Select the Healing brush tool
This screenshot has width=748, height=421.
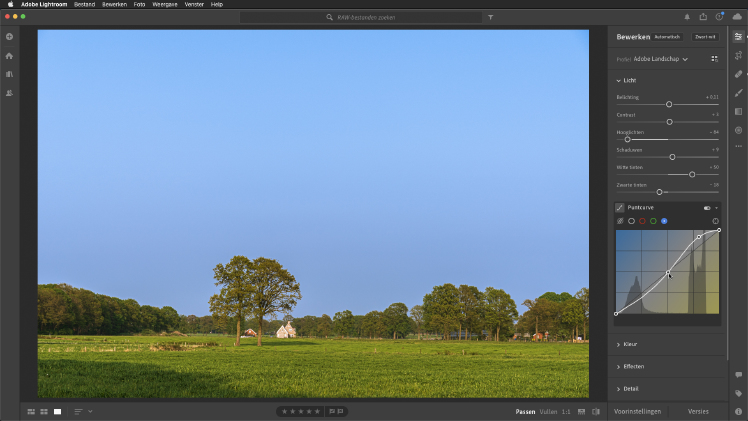click(738, 74)
